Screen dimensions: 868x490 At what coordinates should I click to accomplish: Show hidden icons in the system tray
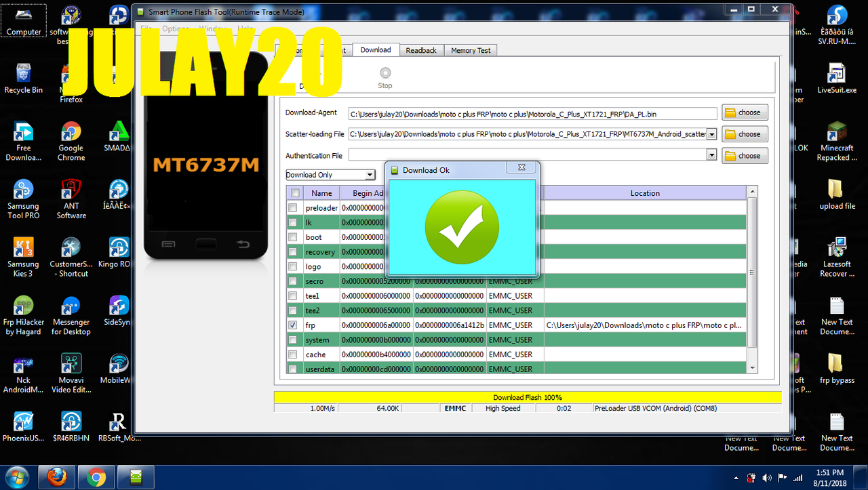[737, 478]
